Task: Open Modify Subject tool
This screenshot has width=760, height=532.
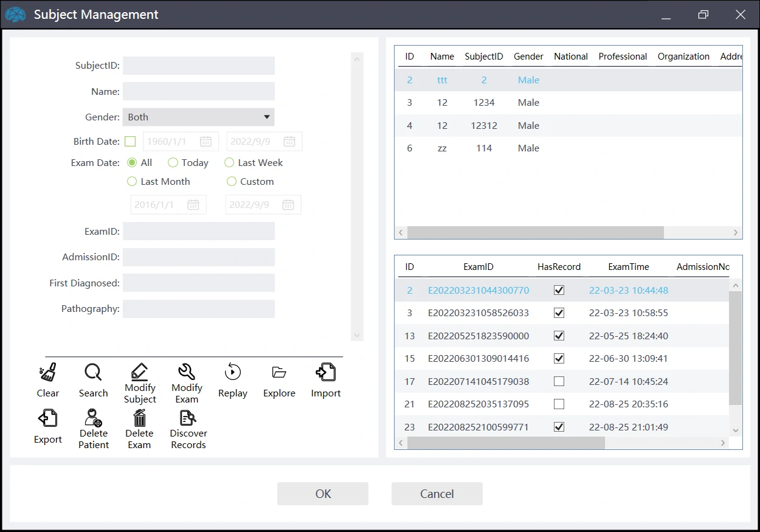Action: pyautogui.click(x=140, y=371)
